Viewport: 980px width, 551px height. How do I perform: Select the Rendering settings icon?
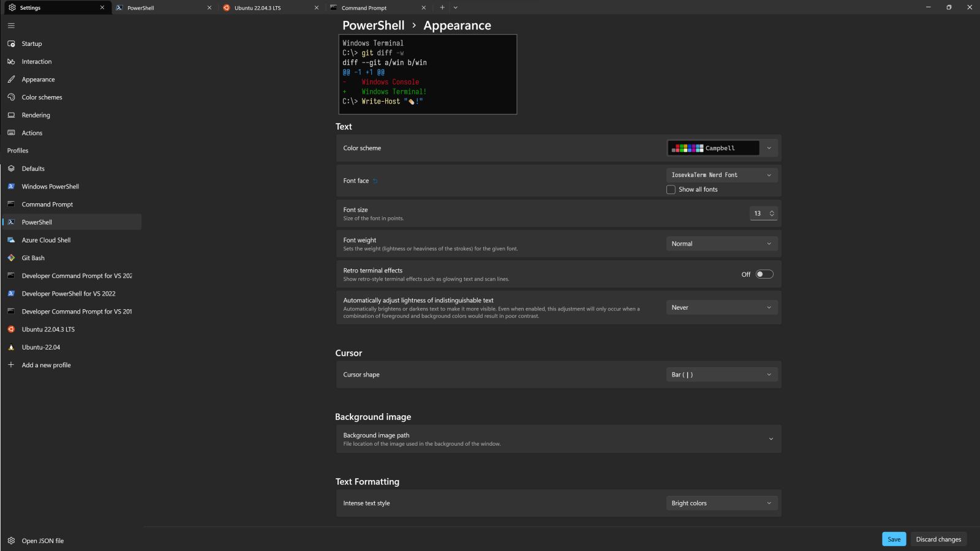(x=12, y=114)
